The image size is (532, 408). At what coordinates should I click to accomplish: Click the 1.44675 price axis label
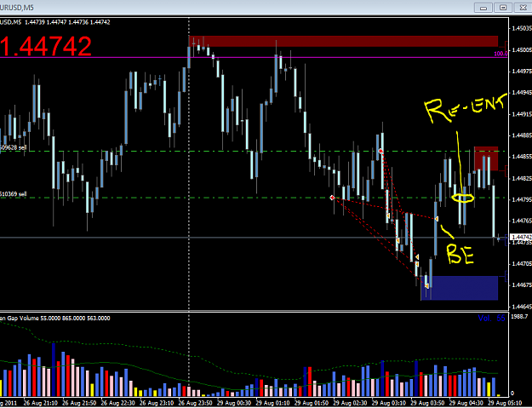point(522,285)
